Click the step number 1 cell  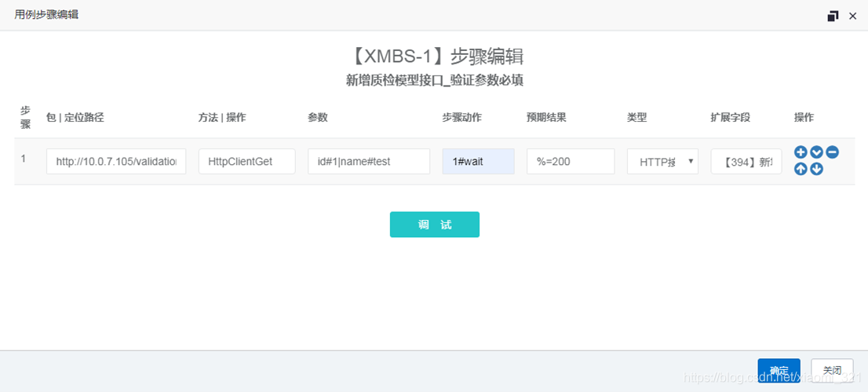(x=24, y=159)
